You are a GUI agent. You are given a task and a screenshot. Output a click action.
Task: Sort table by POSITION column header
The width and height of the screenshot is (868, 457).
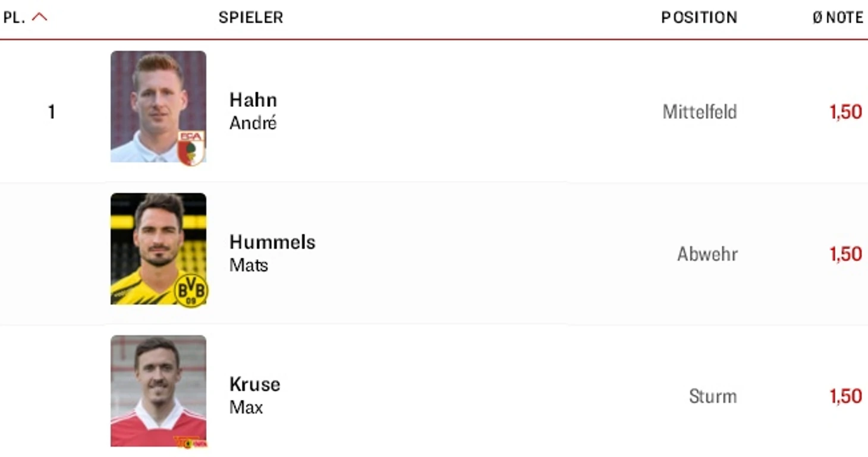pyautogui.click(x=699, y=17)
